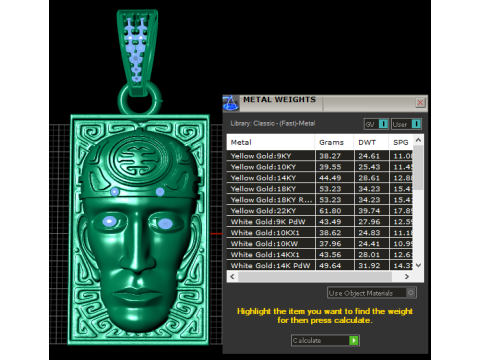Click the list's scroll down arrow
480x360 pixels.
pyautogui.click(x=418, y=265)
